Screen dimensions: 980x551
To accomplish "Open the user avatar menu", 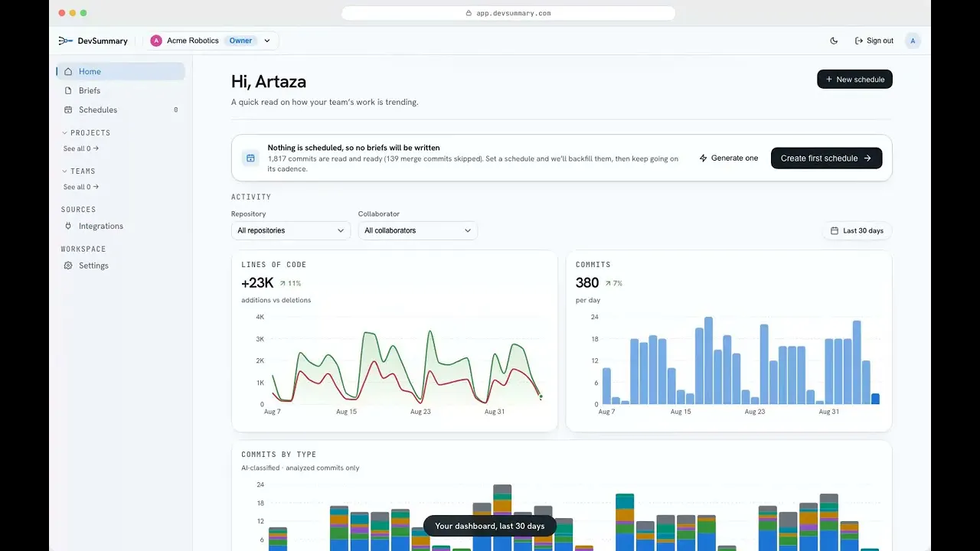I will tap(913, 41).
